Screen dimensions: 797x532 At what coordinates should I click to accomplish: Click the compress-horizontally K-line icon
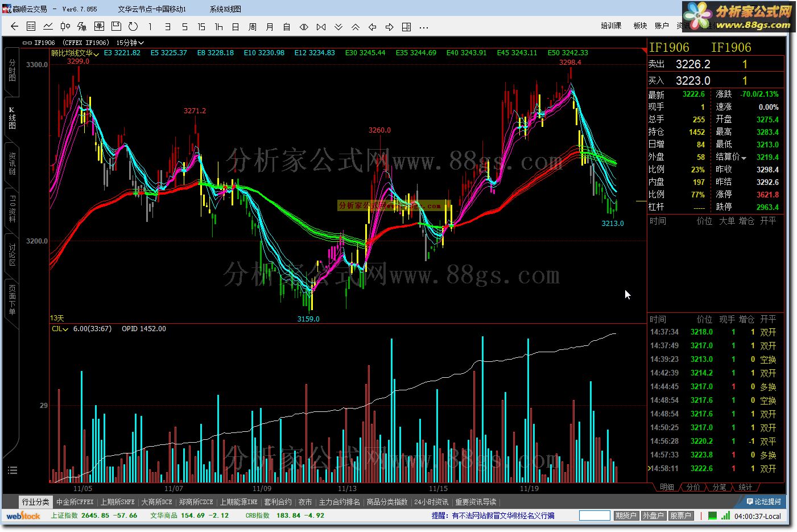321,27
